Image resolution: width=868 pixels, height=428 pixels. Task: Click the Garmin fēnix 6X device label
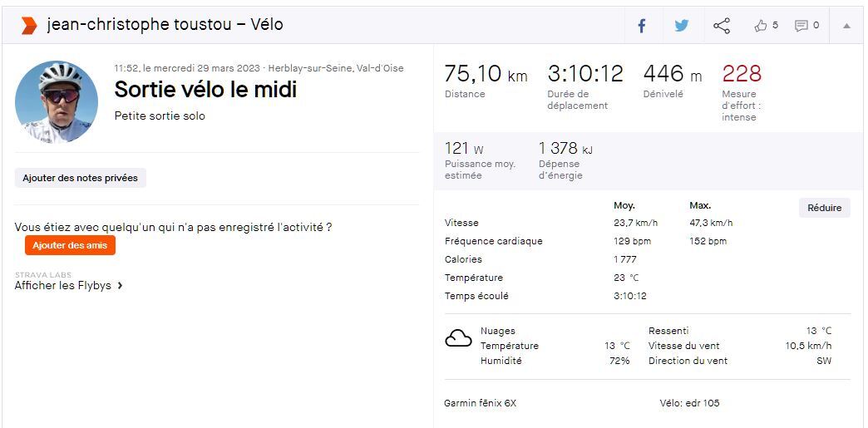point(481,403)
